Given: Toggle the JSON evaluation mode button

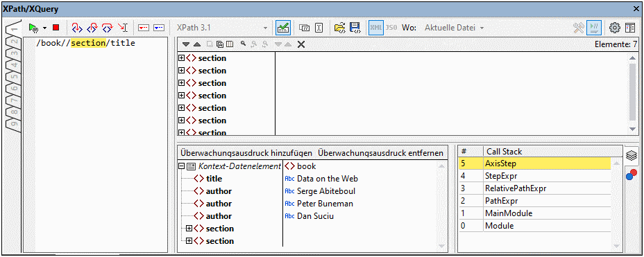Looking at the screenshot, I should tap(391, 28).
